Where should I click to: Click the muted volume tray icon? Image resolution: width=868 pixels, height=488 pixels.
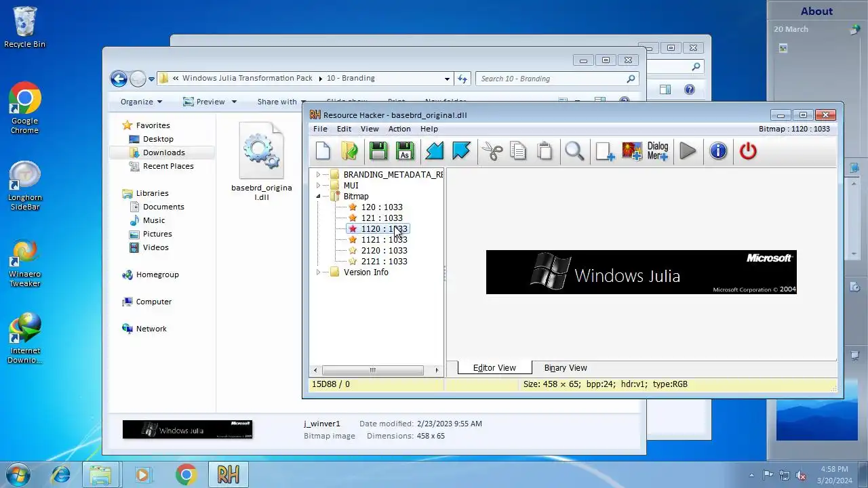(801, 475)
